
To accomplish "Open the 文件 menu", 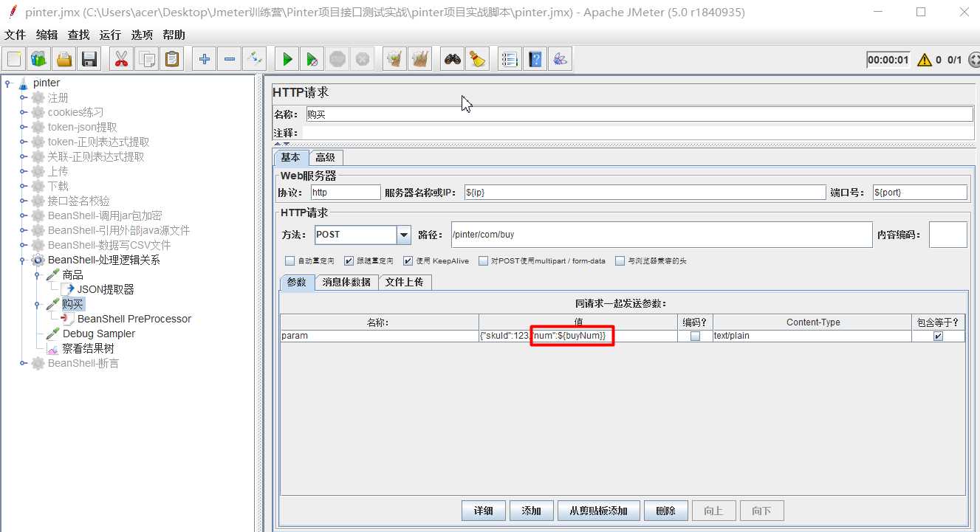I will tap(15, 35).
